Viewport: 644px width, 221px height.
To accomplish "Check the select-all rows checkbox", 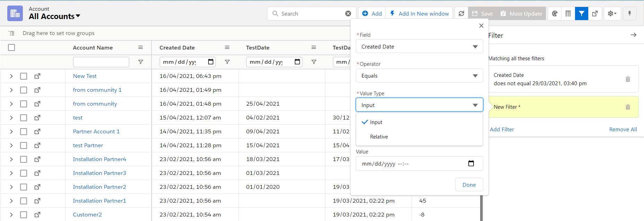I will [x=11, y=47].
